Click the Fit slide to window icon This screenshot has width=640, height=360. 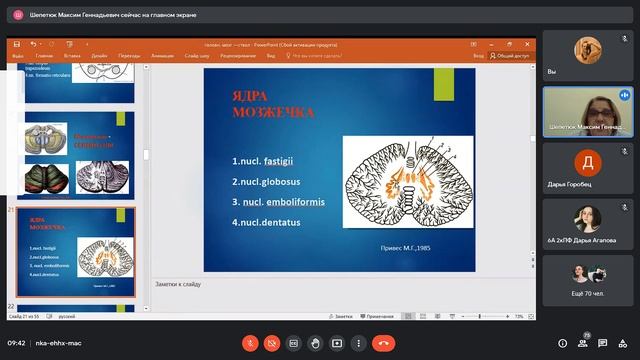[x=531, y=316]
